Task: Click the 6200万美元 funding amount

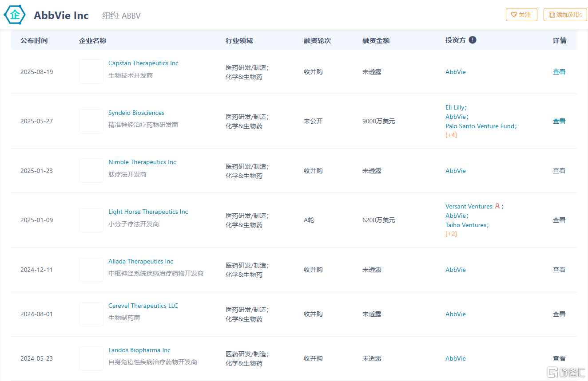Action: [x=378, y=220]
